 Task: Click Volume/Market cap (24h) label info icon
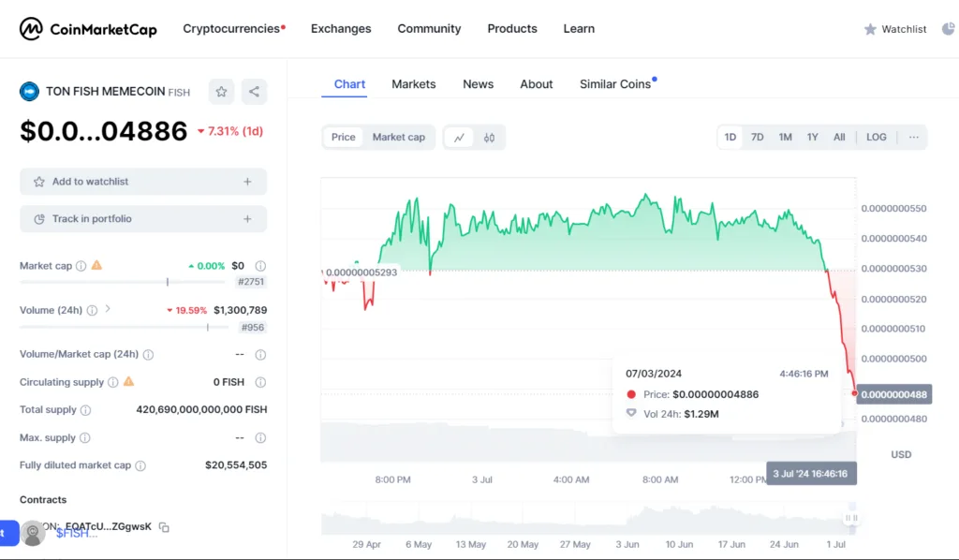point(148,355)
